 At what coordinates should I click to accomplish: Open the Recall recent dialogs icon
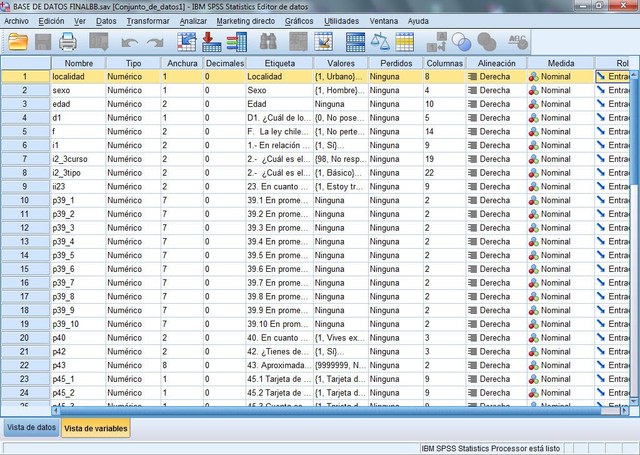click(99, 42)
